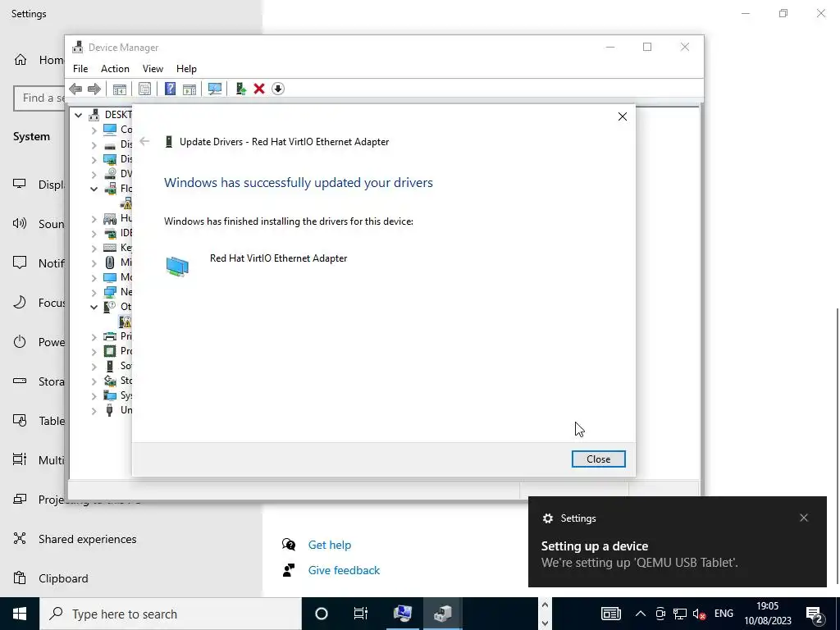Viewport: 840px width, 630px height.
Task: Collapse the DESKT root node in device tree
Action: point(78,115)
